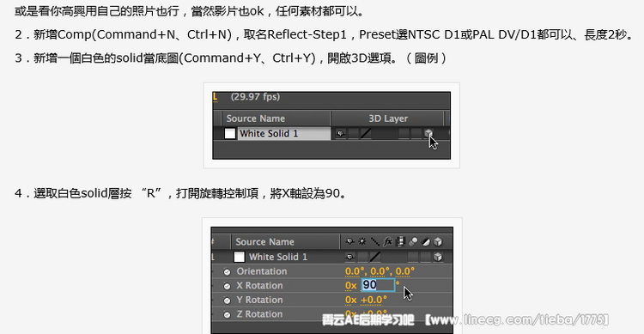Toggle the quality slash switch in the 3D Layer screenshot
This screenshot has width=644, height=334.
[x=366, y=133]
